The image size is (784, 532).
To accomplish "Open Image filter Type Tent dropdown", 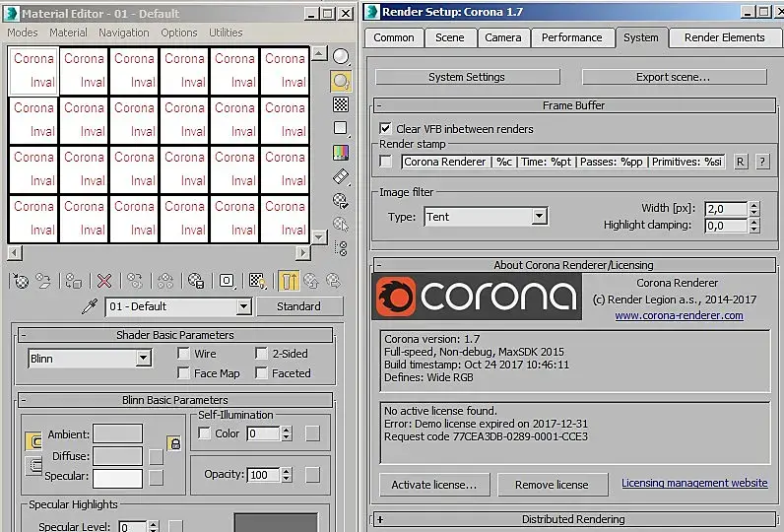I will tap(539, 217).
